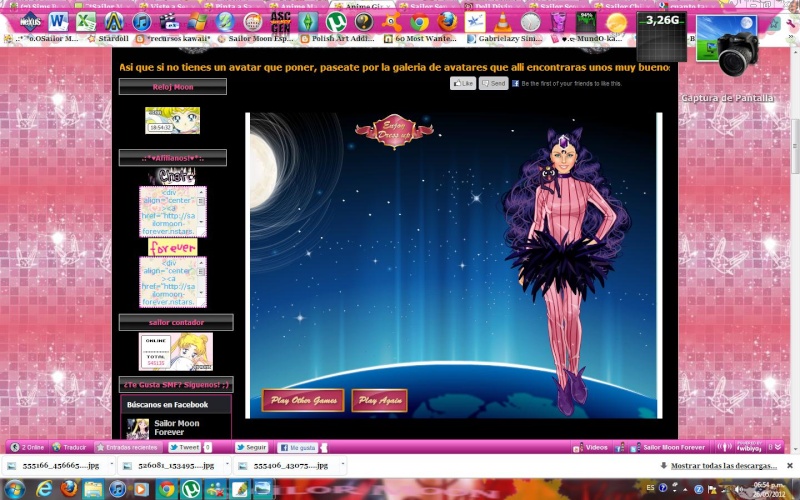Click the Facebook Send button
This screenshot has width=800, height=500.
point(493,83)
